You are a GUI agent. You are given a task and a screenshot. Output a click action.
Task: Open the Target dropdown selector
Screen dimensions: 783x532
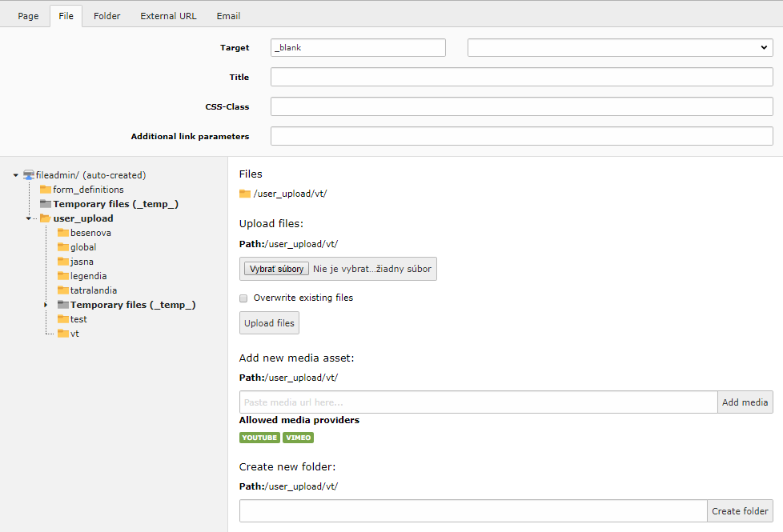620,48
